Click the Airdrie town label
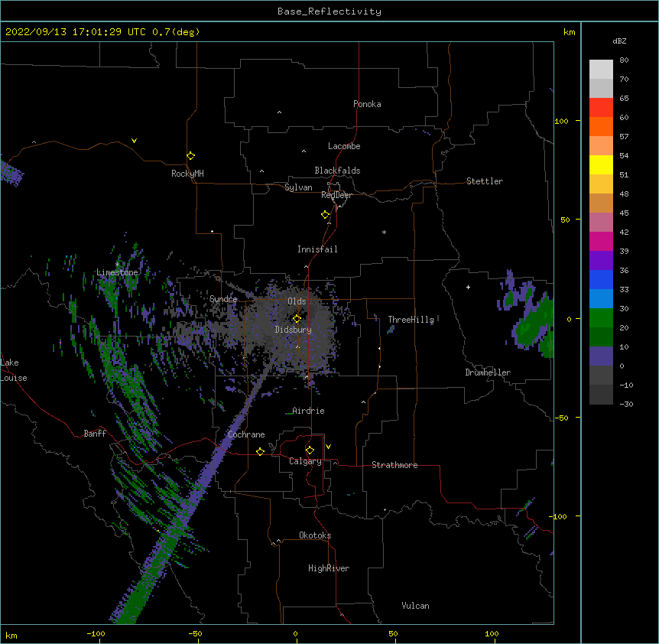This screenshot has width=659, height=644. pyautogui.click(x=308, y=411)
